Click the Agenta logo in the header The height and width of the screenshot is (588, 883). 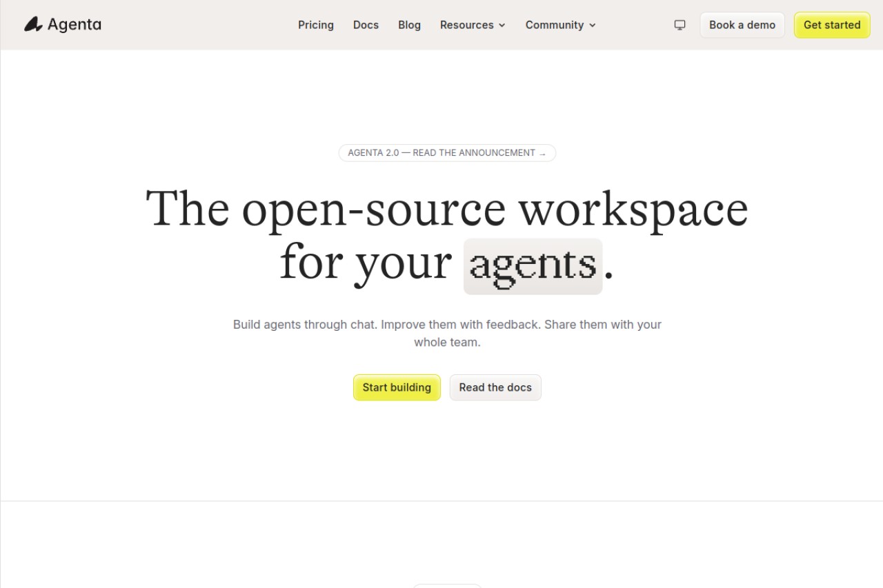(x=63, y=25)
